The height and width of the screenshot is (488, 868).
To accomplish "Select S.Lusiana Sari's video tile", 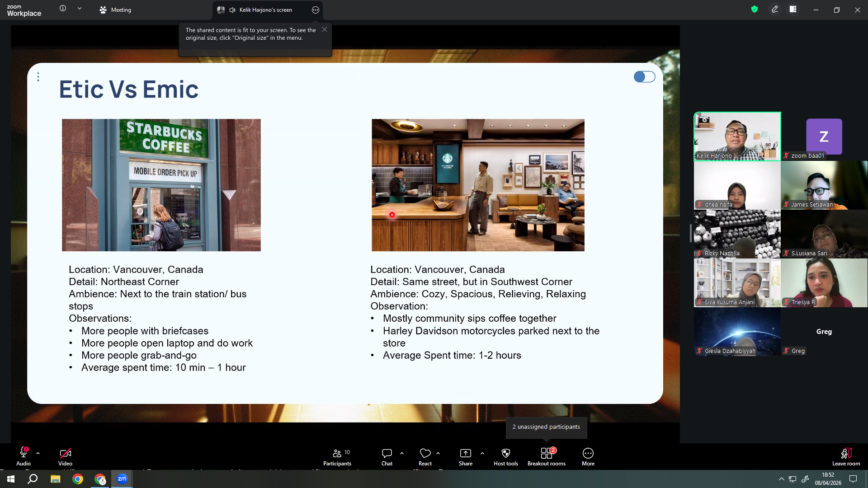I will [824, 234].
